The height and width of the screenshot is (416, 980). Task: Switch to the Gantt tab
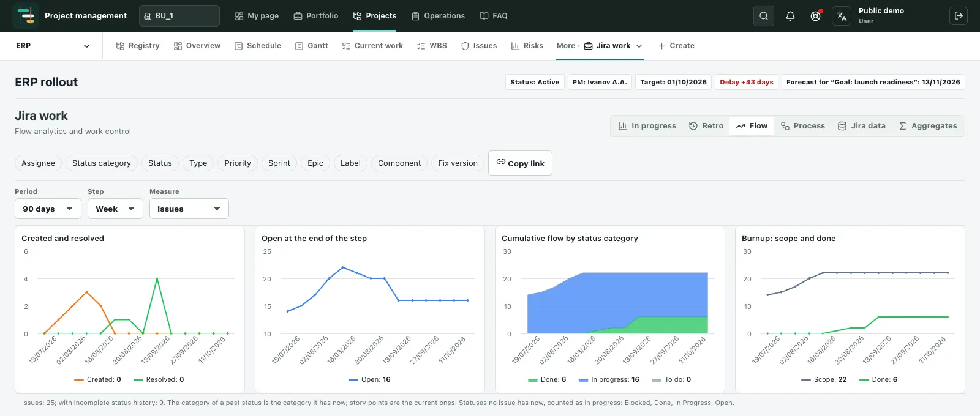[x=312, y=46]
